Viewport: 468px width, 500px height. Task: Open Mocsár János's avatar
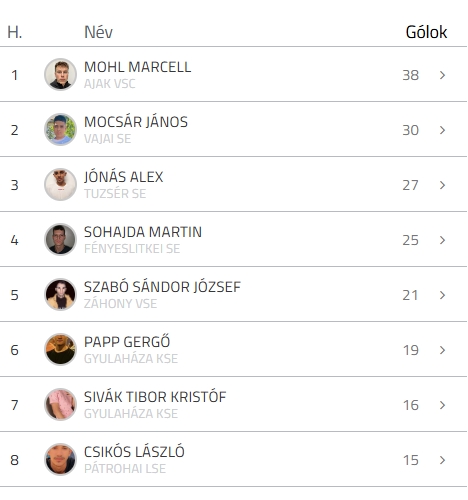60,129
